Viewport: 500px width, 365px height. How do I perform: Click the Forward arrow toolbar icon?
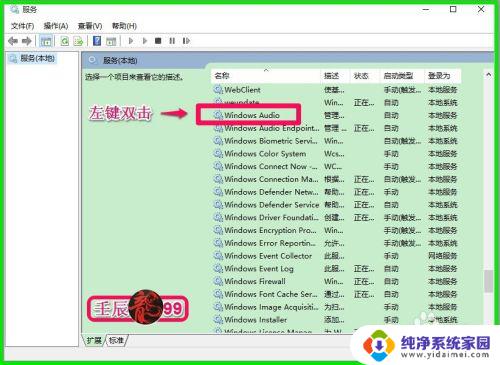26,41
